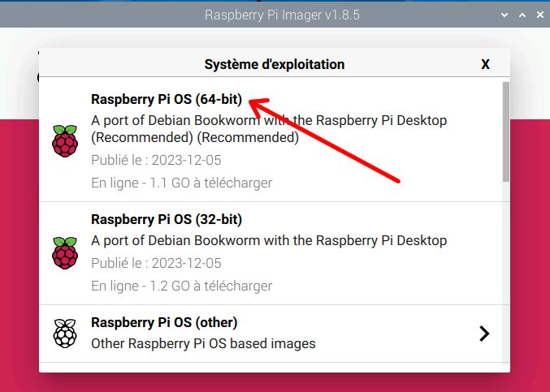
Task: Click the 1.2 GO à télécharger line
Action: tap(182, 286)
